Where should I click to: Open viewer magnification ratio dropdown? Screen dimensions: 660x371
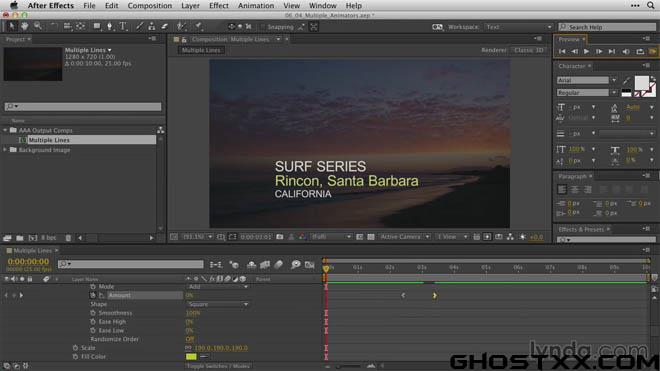pos(197,237)
